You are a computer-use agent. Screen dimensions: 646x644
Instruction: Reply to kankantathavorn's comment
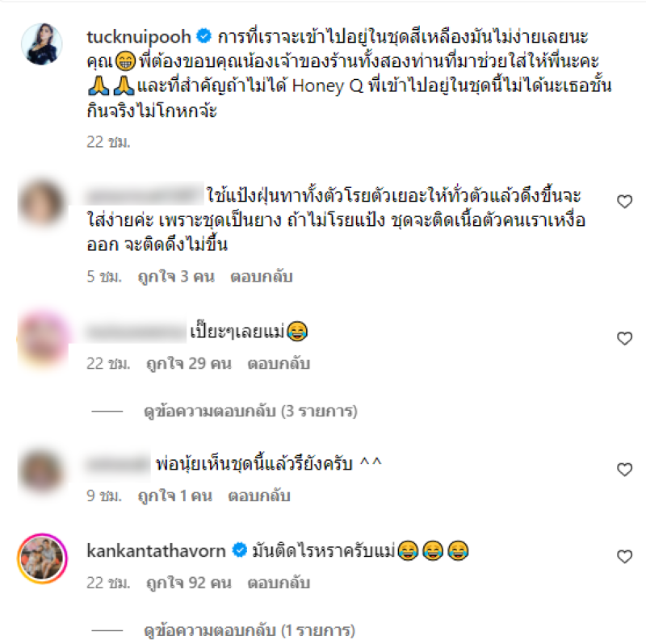click(x=279, y=583)
